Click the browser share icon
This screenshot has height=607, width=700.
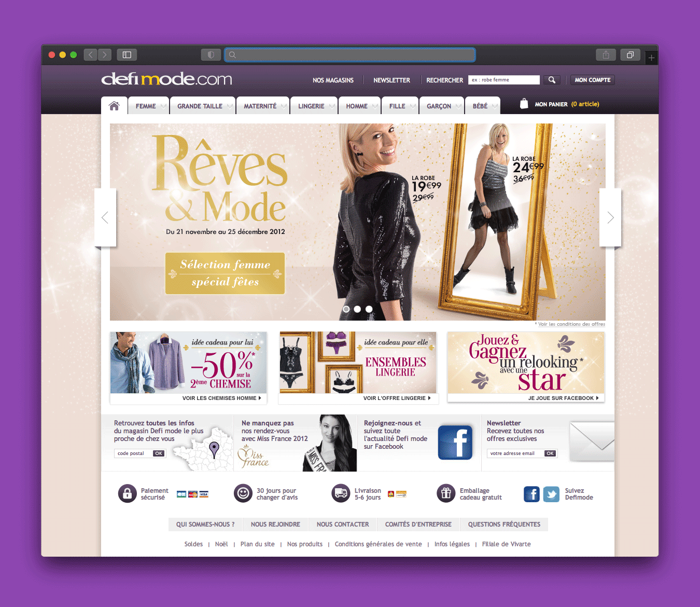pyautogui.click(x=606, y=54)
